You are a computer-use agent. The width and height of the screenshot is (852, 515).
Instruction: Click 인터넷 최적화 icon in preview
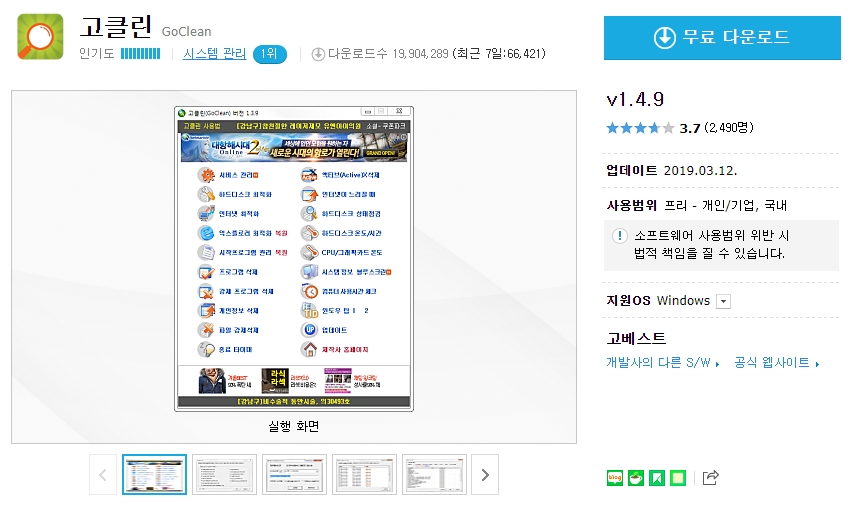point(206,213)
